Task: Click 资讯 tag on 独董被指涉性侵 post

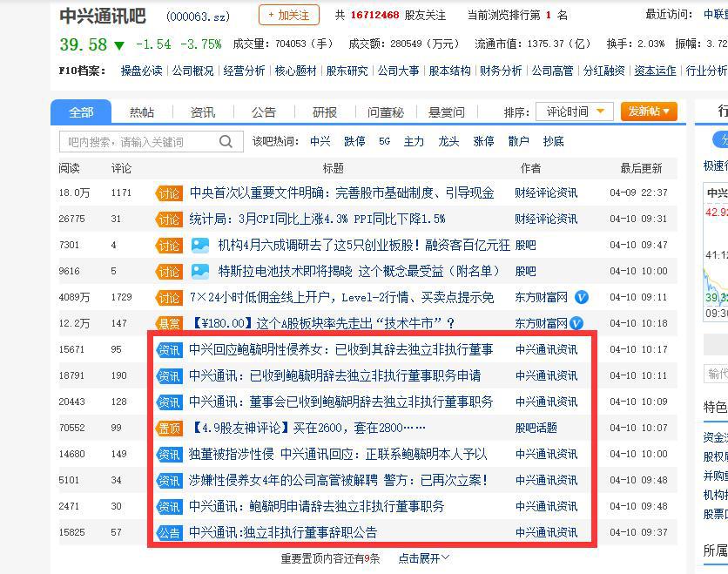Action: (x=168, y=454)
